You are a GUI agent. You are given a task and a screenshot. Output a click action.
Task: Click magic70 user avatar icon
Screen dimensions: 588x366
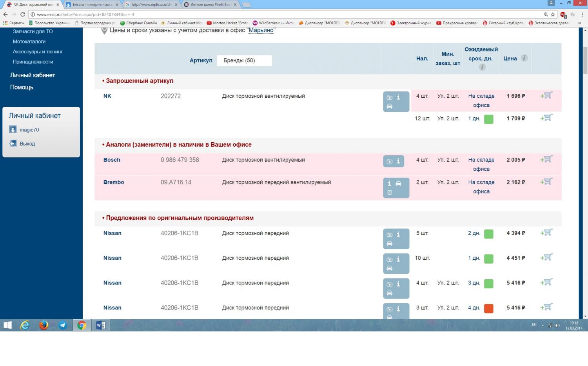click(13, 129)
